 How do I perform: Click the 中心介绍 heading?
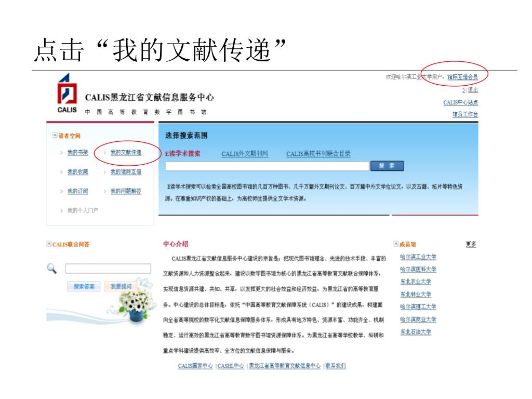176,244
